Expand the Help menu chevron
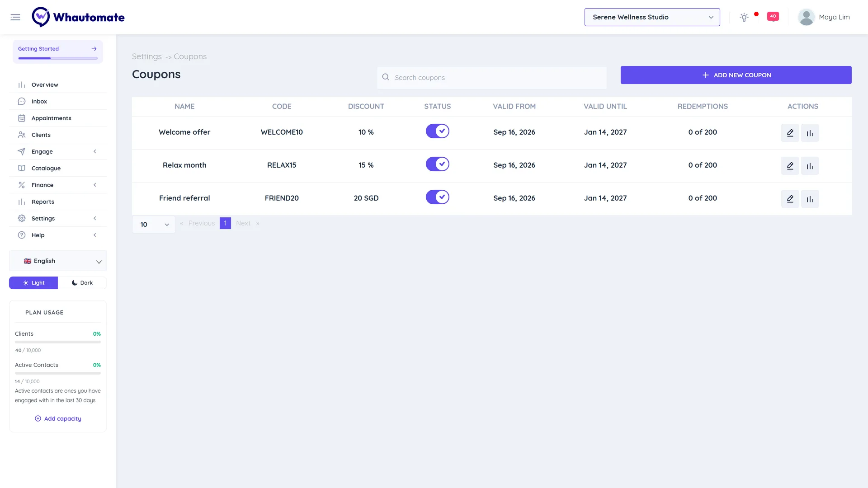 click(x=94, y=235)
